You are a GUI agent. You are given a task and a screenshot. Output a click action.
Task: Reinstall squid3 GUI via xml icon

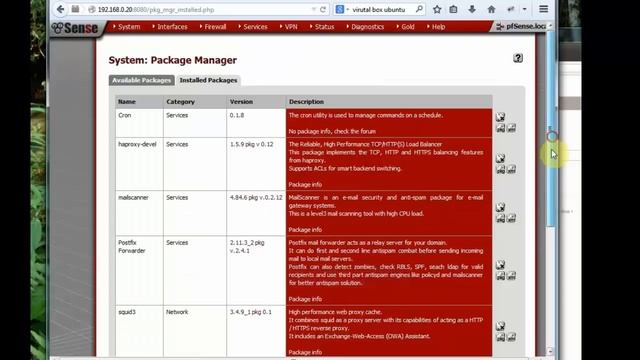[x=511, y=337]
